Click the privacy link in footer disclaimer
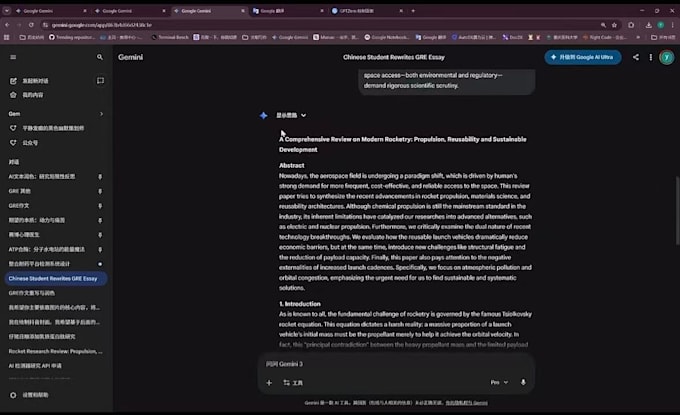Screen dimensions: 680x415 click(466, 403)
